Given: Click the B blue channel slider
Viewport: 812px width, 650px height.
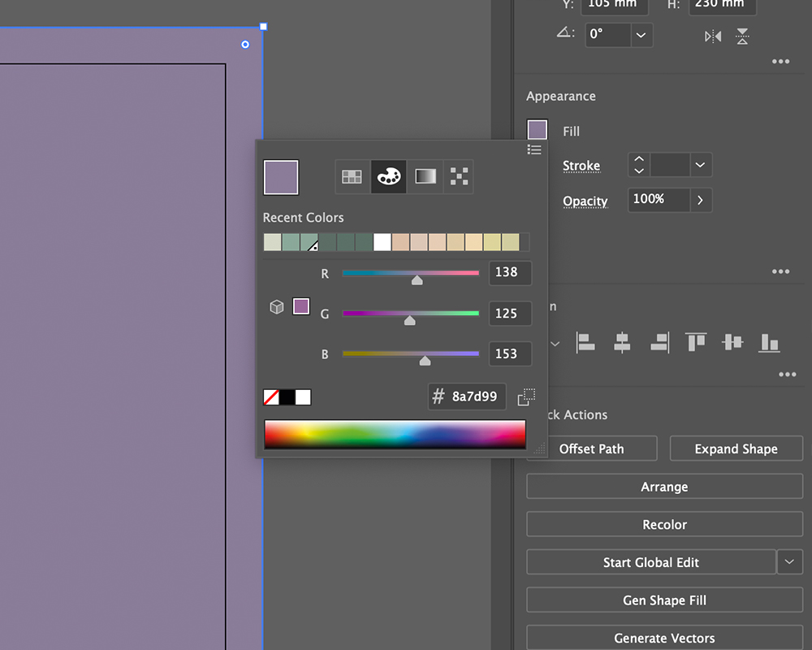Looking at the screenshot, I should click(411, 353).
